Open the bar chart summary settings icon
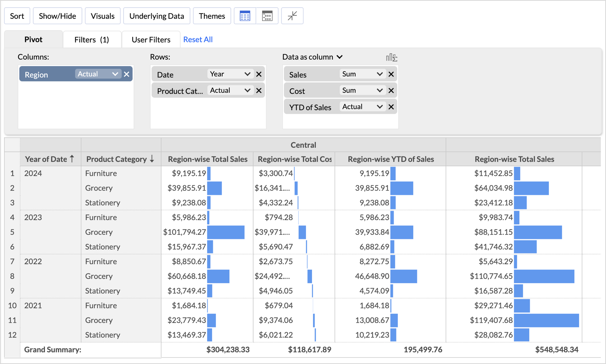The image size is (606, 364). coord(392,57)
